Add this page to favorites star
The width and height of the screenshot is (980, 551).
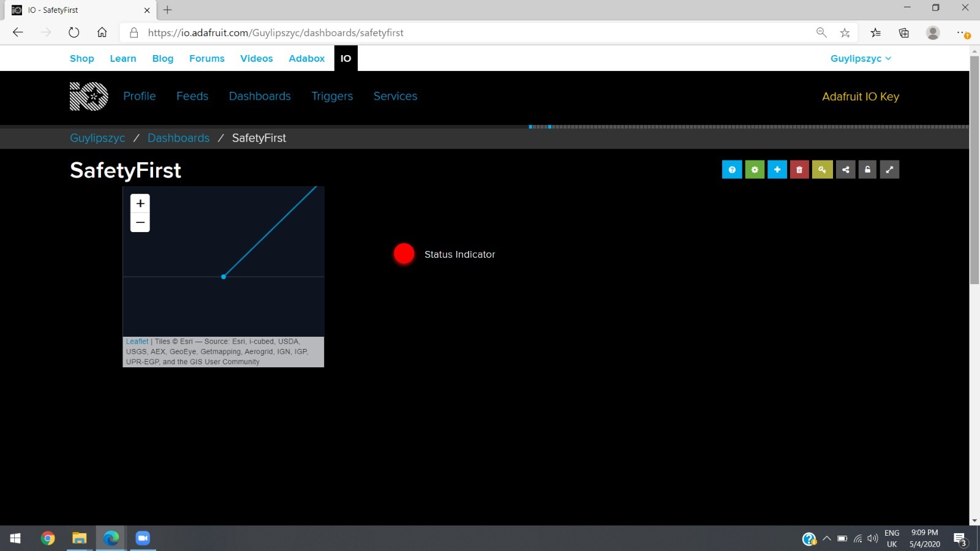(x=845, y=32)
